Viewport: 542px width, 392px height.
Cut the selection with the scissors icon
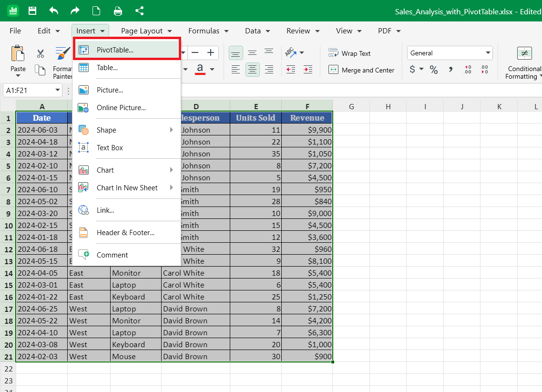(41, 53)
